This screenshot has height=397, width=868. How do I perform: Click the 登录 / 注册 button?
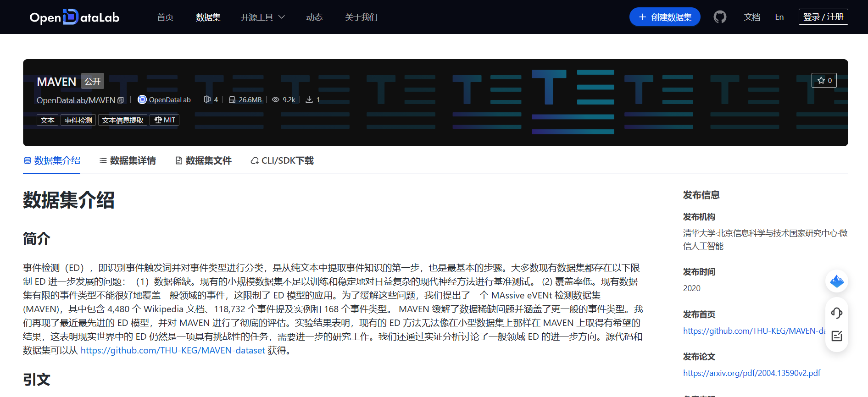823,17
